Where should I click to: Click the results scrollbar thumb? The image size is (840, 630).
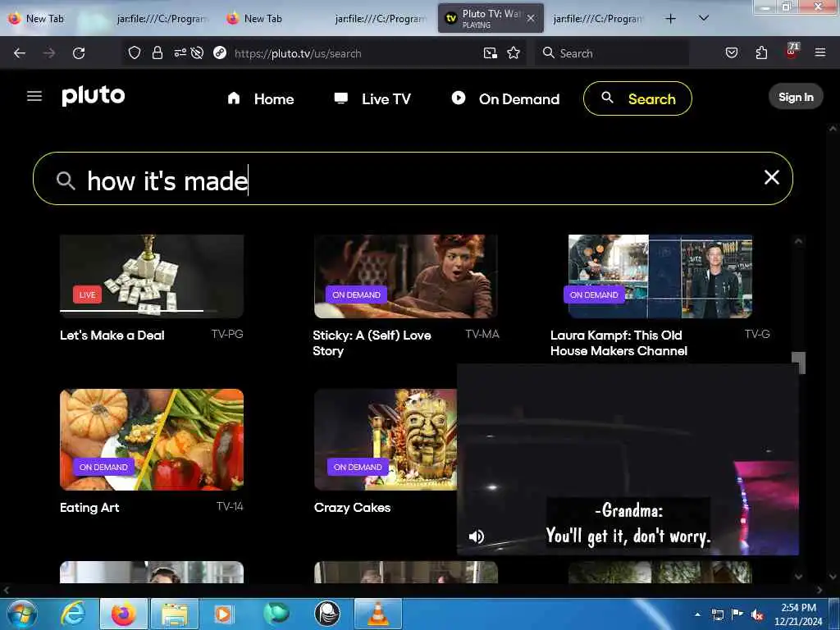798,363
